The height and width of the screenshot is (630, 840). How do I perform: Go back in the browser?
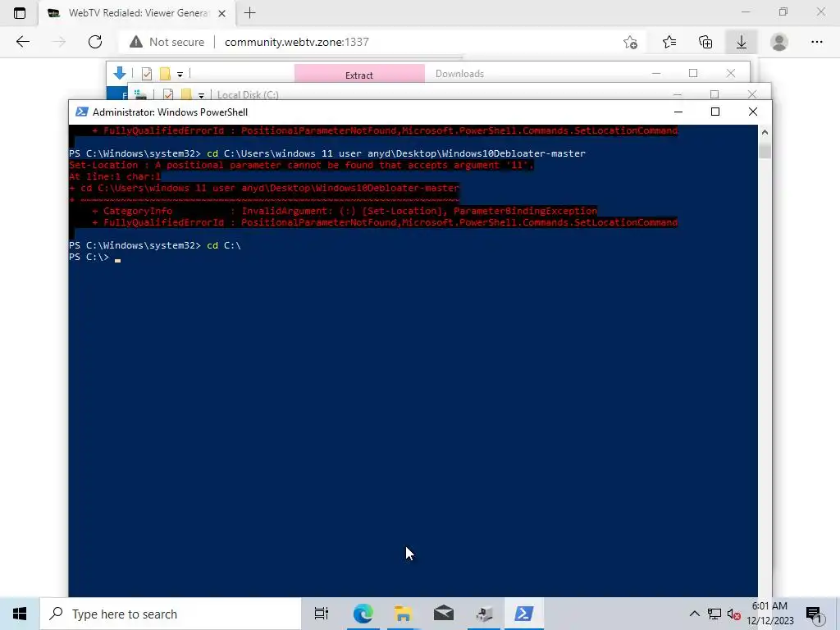click(x=22, y=42)
